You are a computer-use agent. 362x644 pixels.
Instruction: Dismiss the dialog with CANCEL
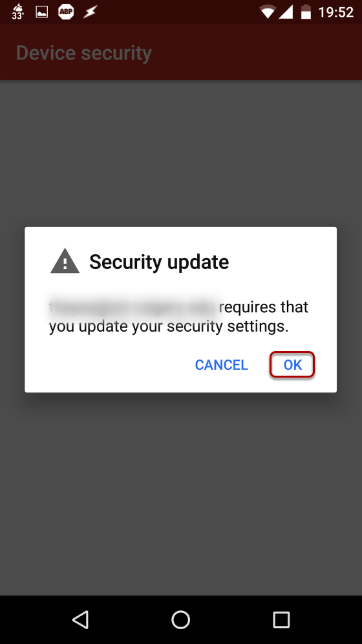pos(221,365)
